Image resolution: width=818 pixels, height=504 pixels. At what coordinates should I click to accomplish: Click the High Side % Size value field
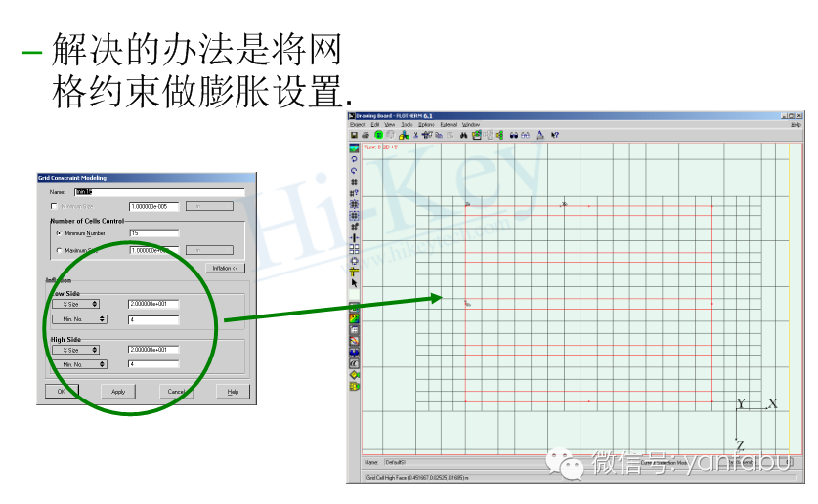tap(153, 350)
